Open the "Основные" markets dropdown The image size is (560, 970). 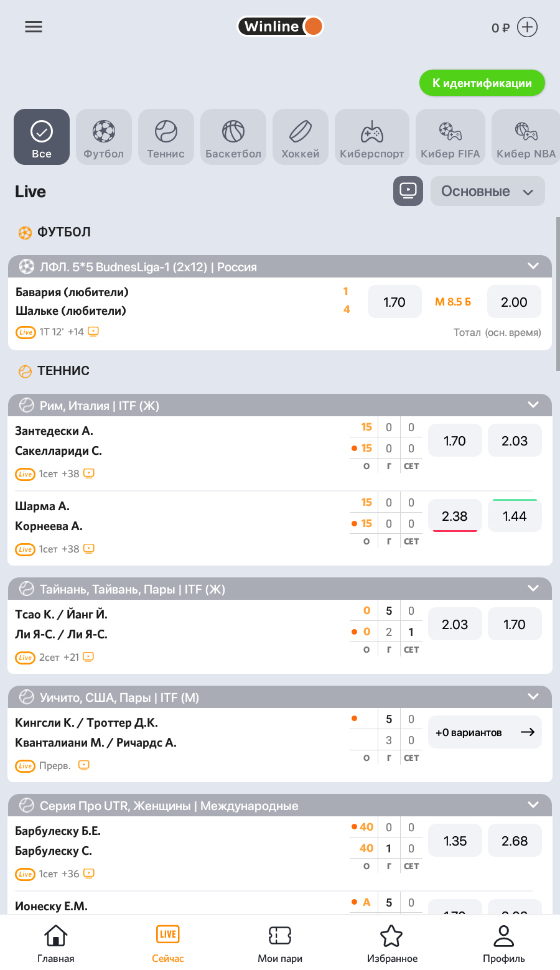(x=487, y=191)
